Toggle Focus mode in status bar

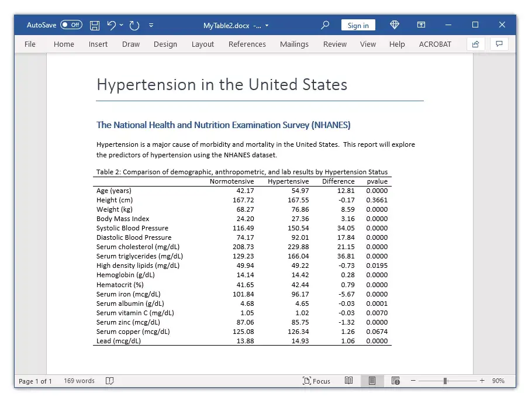[x=316, y=381]
